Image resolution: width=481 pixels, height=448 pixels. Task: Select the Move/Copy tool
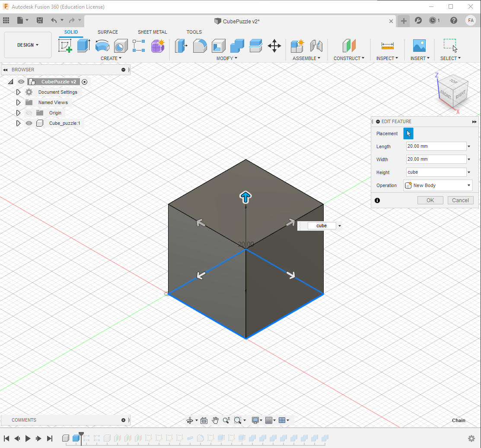pyautogui.click(x=274, y=47)
